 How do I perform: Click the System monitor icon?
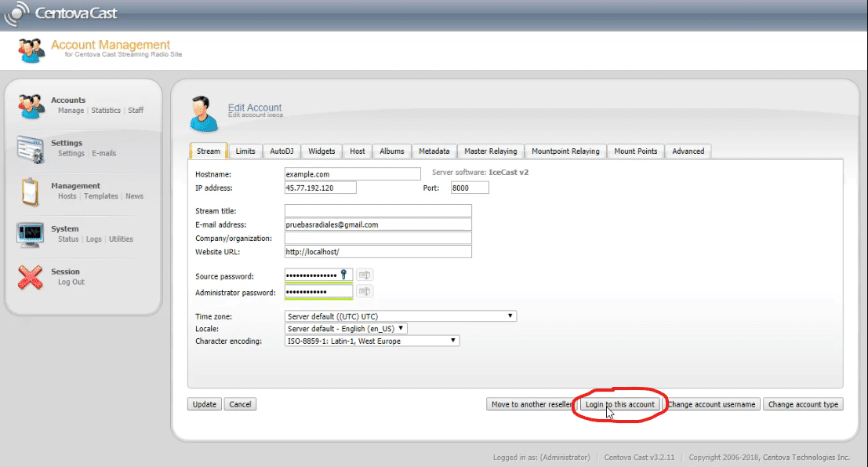click(x=30, y=235)
